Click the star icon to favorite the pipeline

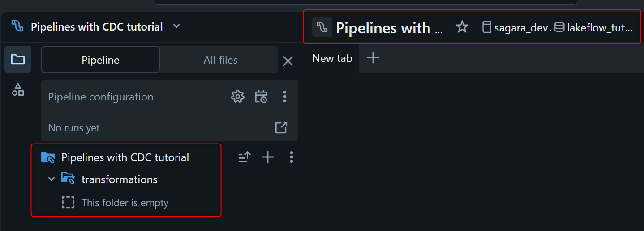[462, 27]
